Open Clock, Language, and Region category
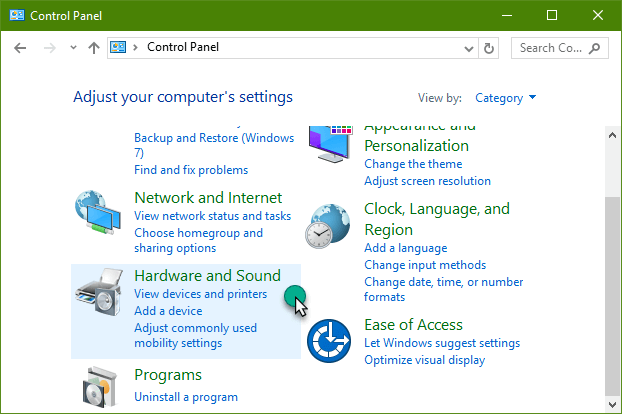622x414 pixels. (437, 219)
